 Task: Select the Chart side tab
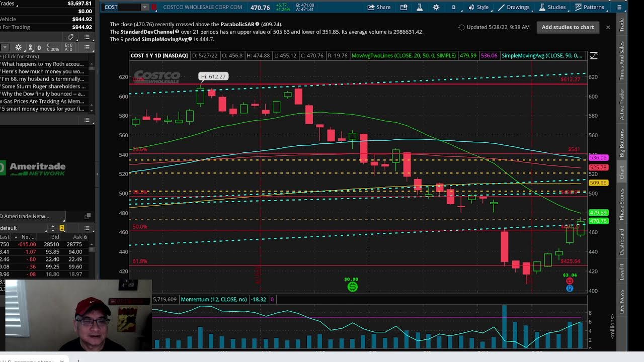point(622,172)
